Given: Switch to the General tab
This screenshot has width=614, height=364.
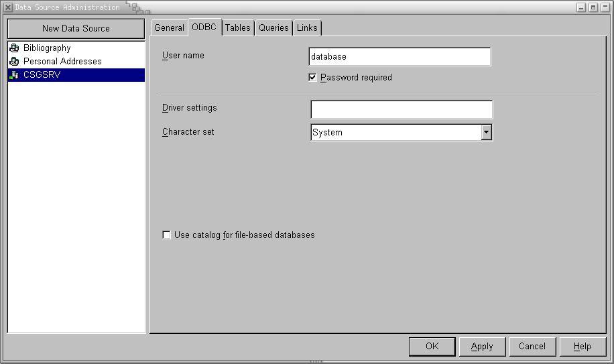Looking at the screenshot, I should (169, 27).
